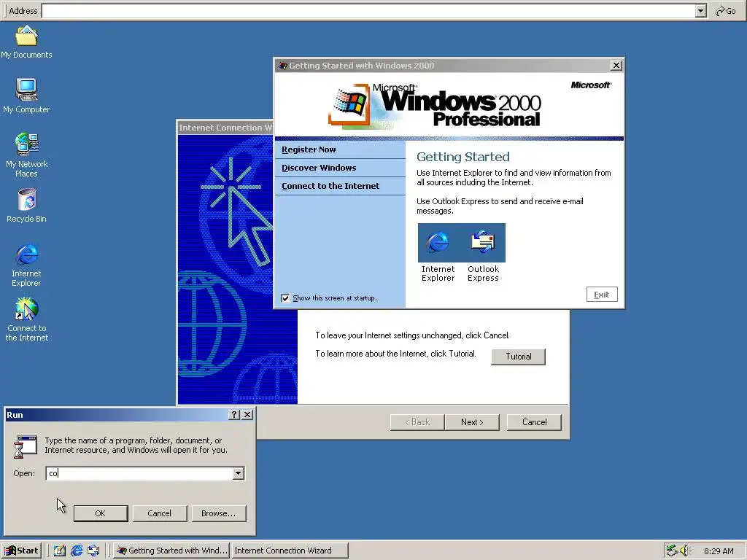The width and height of the screenshot is (747, 560).
Task: Click the Internet Connection Wizard title bar
Action: [225, 127]
